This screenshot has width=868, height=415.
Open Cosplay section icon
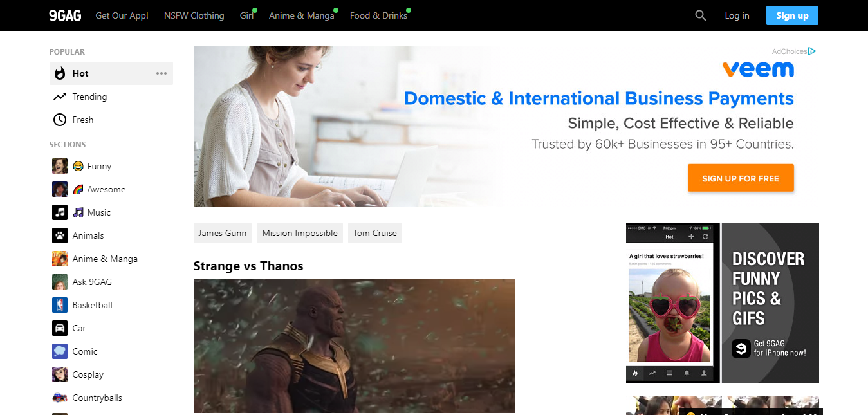point(60,374)
